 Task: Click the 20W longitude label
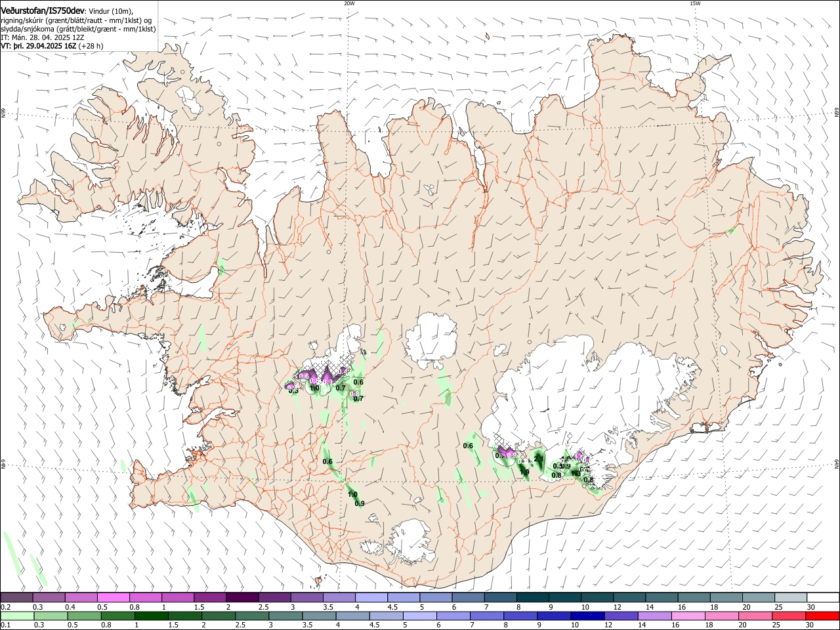(x=349, y=3)
